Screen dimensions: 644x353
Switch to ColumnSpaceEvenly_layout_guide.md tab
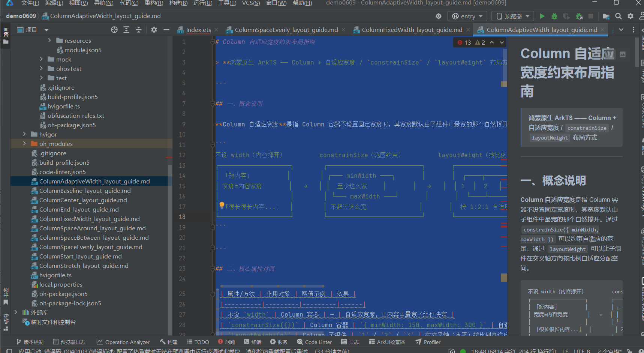point(286,30)
